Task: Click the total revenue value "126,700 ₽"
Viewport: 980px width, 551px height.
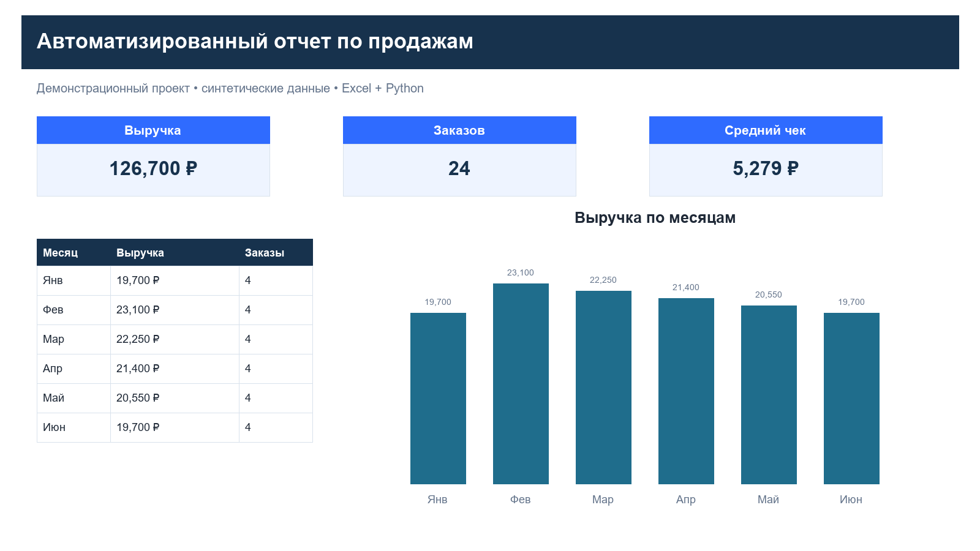Action: pyautogui.click(x=153, y=168)
